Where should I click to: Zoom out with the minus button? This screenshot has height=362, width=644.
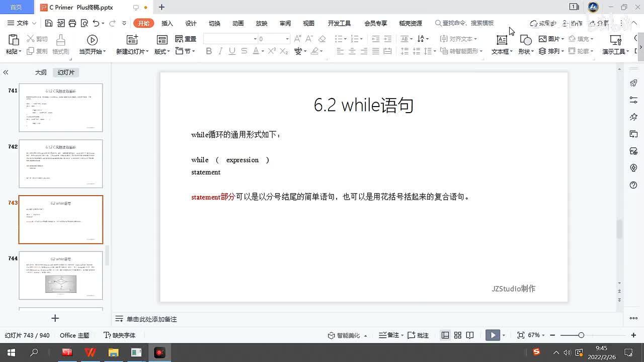552,335
